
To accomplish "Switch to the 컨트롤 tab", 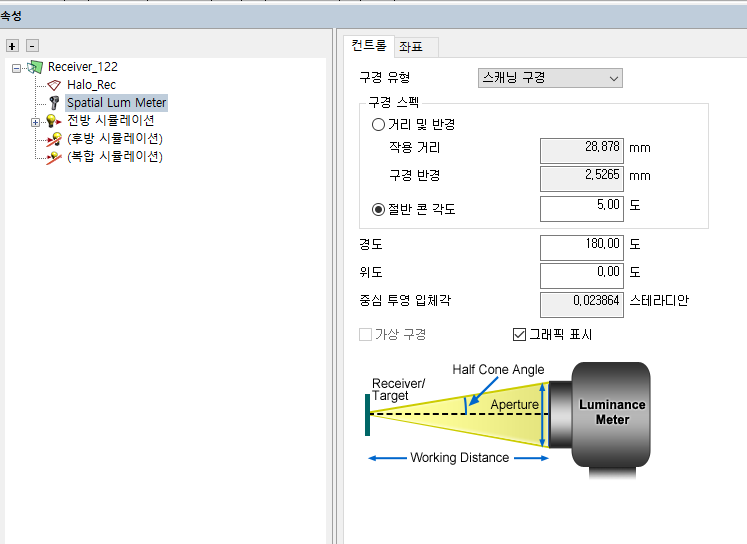I will tap(369, 46).
